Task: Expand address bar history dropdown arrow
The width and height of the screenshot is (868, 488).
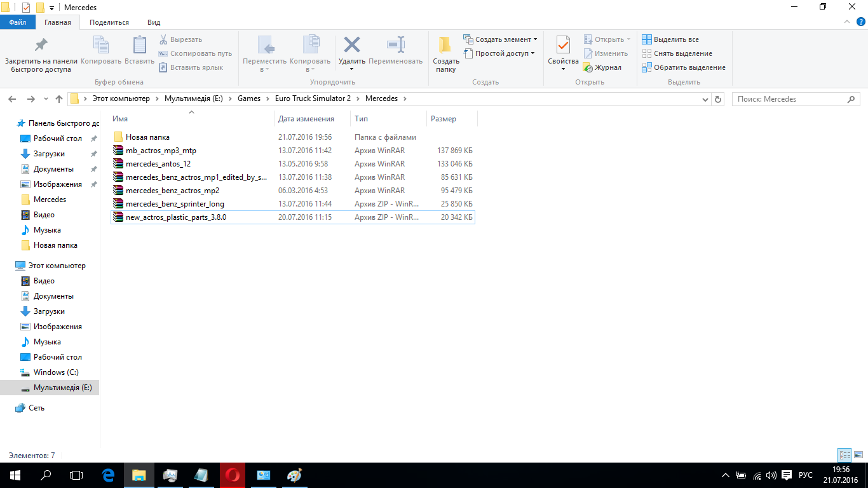Action: (705, 99)
